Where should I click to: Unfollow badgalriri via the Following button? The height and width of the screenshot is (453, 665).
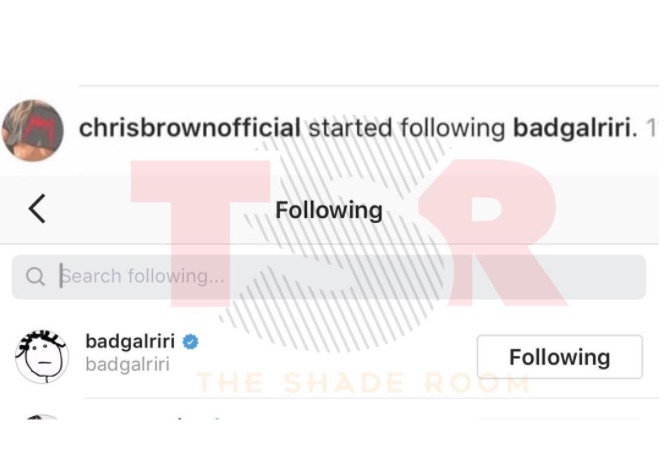[x=559, y=357]
